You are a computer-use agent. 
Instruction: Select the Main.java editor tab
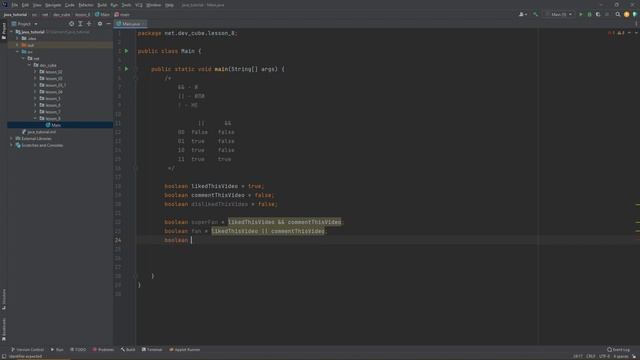click(x=131, y=24)
